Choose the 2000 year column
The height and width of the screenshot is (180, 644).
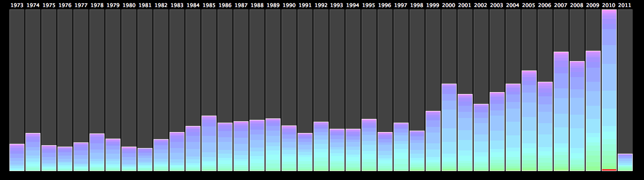[449, 127]
